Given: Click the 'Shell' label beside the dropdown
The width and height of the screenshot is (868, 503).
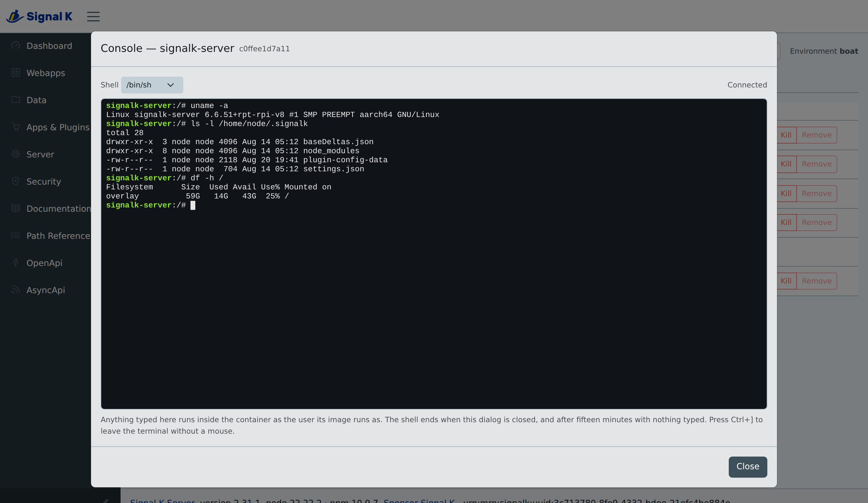Looking at the screenshot, I should tap(109, 85).
